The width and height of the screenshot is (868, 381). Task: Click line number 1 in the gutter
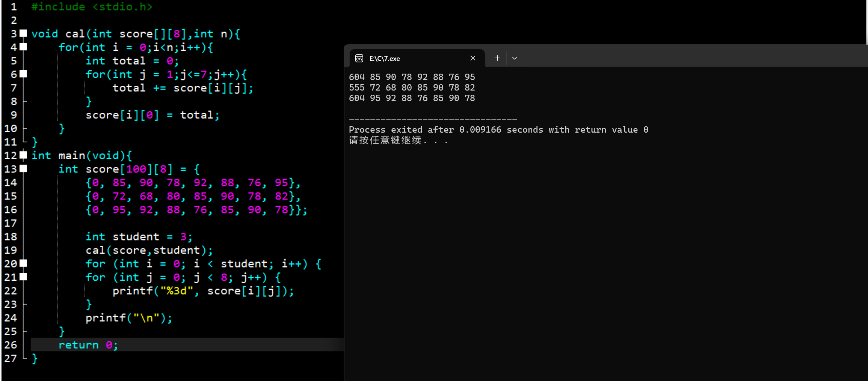(x=14, y=7)
